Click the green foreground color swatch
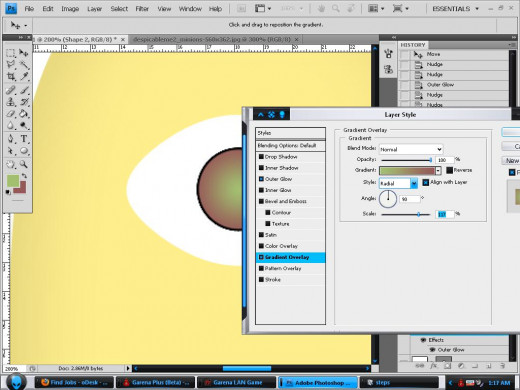The width and height of the screenshot is (520, 390). [13, 181]
